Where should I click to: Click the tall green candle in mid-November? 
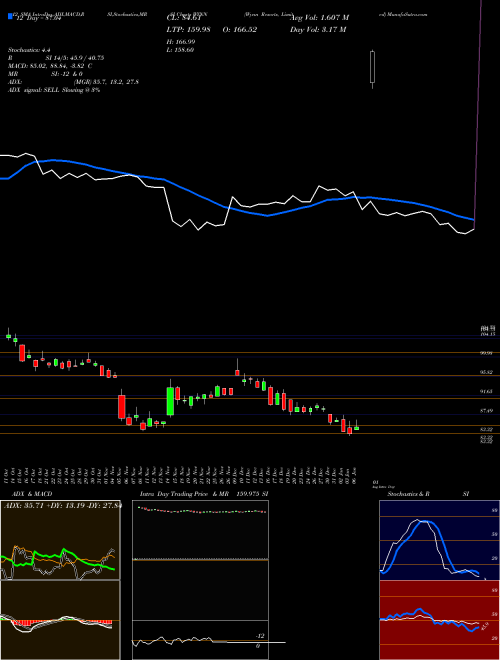pyautogui.click(x=170, y=400)
